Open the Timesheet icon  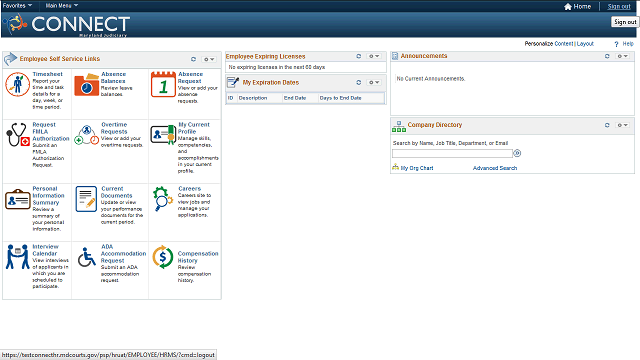17,84
